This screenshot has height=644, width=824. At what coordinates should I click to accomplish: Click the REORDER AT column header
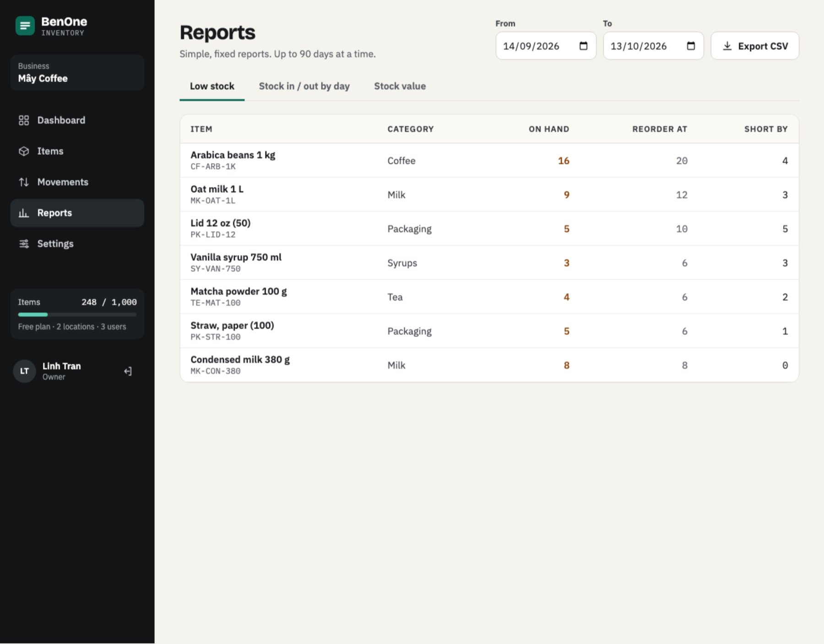click(660, 129)
